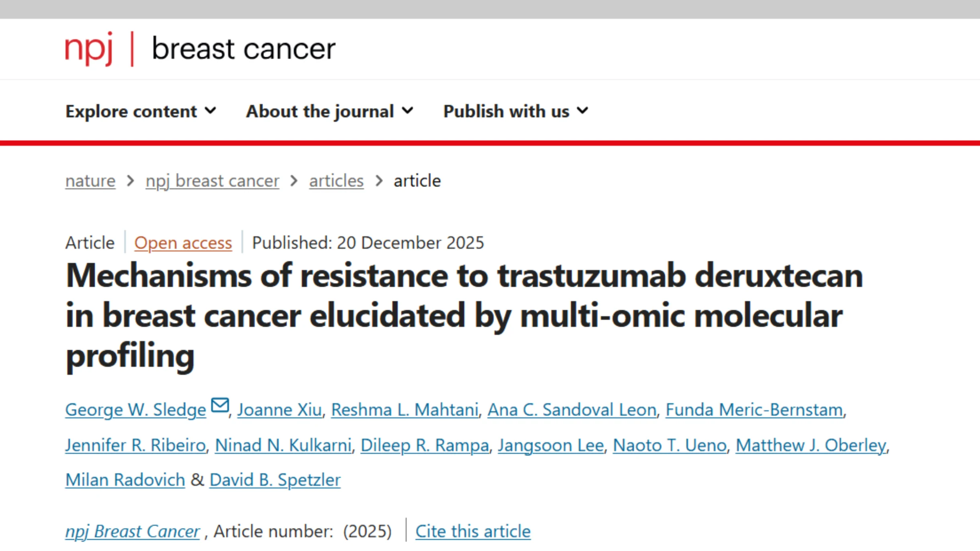Navigate to the nature breadcrumb link

point(90,181)
